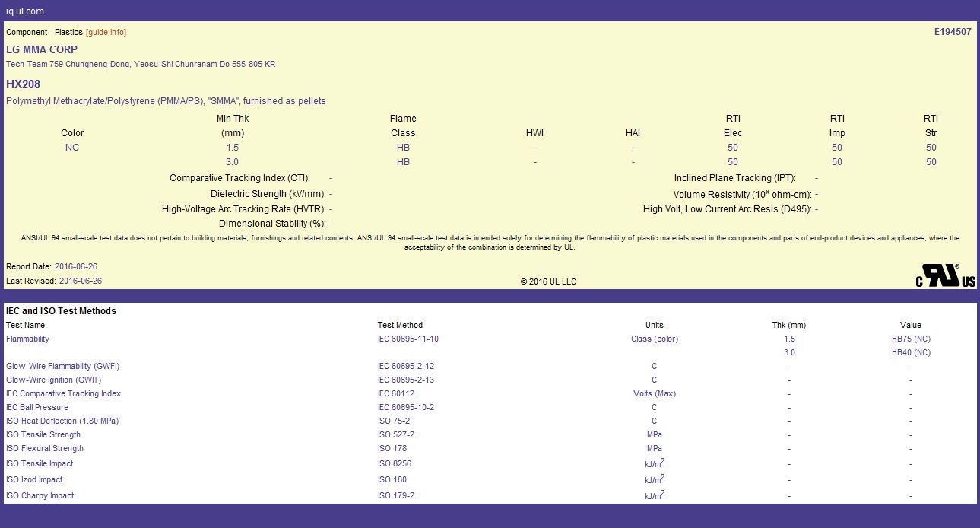Click test method IEC 60695-11-10

[x=408, y=339]
